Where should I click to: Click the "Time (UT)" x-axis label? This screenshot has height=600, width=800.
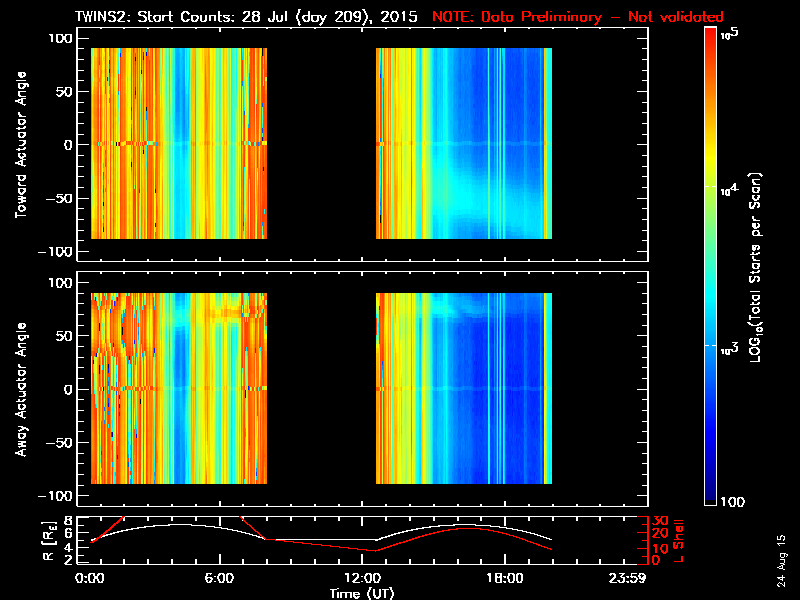pos(365,593)
